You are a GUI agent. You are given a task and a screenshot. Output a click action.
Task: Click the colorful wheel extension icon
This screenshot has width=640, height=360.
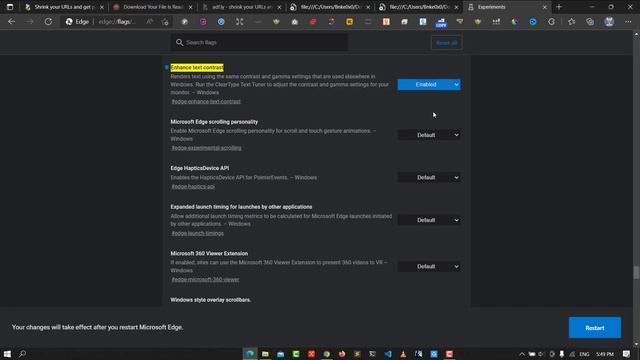[515, 22]
